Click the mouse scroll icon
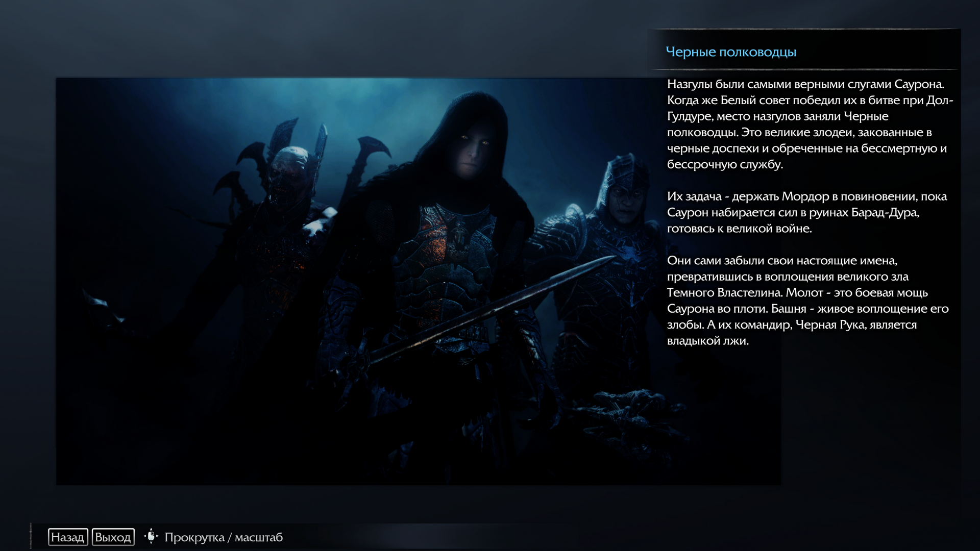Screen dimensions: 980x551 pos(151,536)
